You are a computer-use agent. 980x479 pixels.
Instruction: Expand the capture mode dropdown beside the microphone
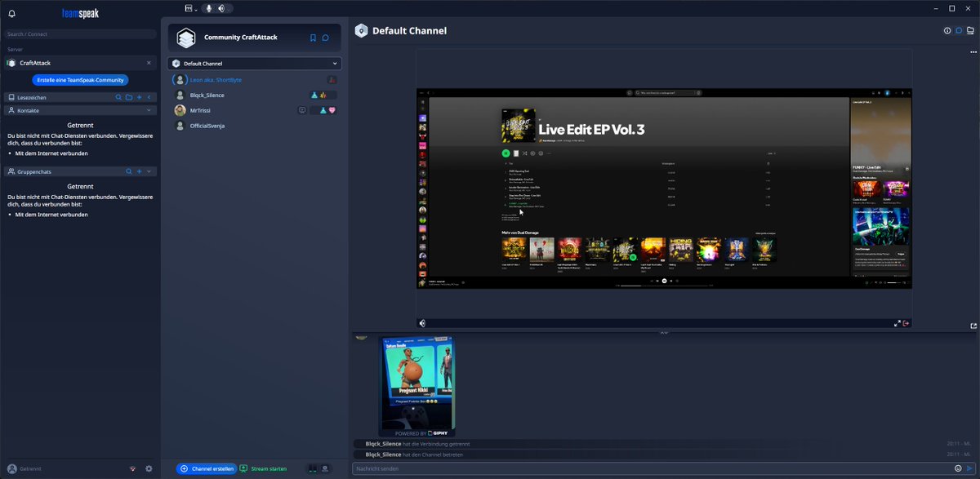tap(195, 9)
